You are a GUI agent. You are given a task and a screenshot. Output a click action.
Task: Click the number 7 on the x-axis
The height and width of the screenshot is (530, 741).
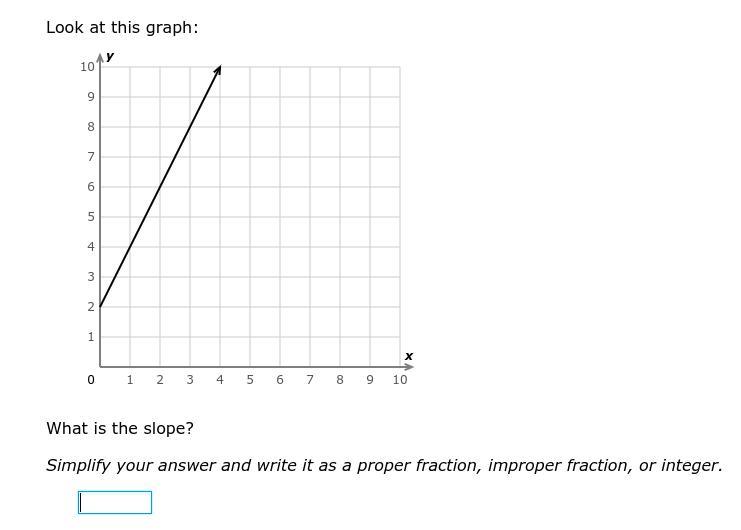(x=310, y=379)
